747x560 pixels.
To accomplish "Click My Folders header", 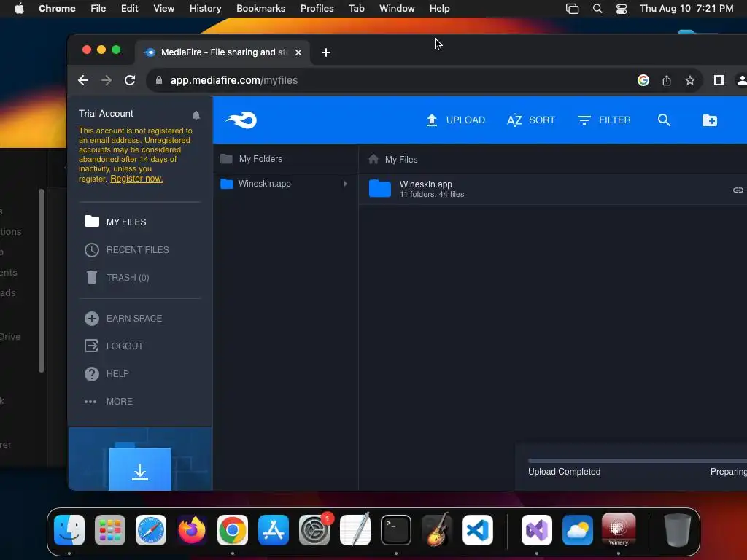I will tap(260, 159).
